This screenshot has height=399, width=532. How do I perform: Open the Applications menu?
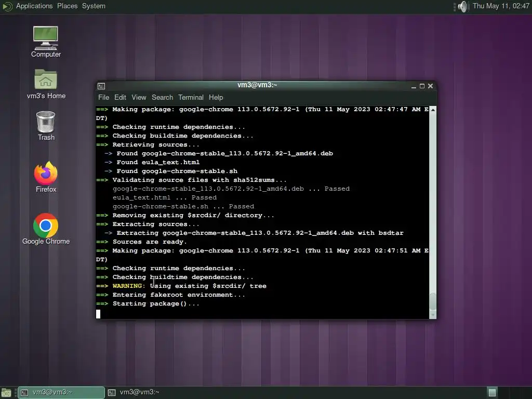[x=34, y=6]
